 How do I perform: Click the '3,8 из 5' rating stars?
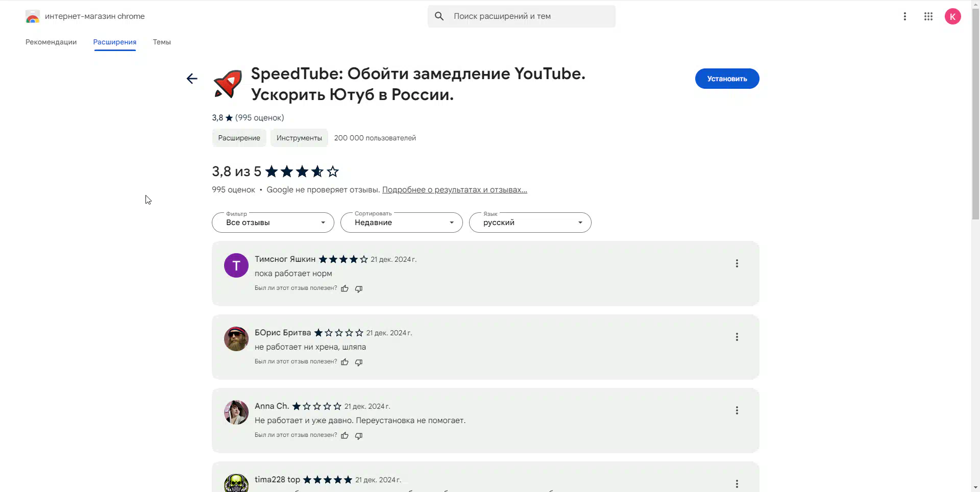[x=302, y=171]
